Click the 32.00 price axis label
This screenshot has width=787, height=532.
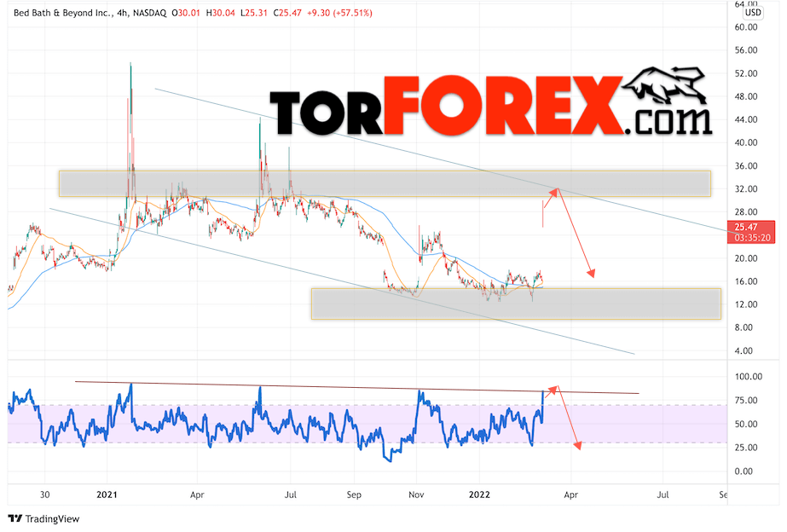pyautogui.click(x=746, y=188)
